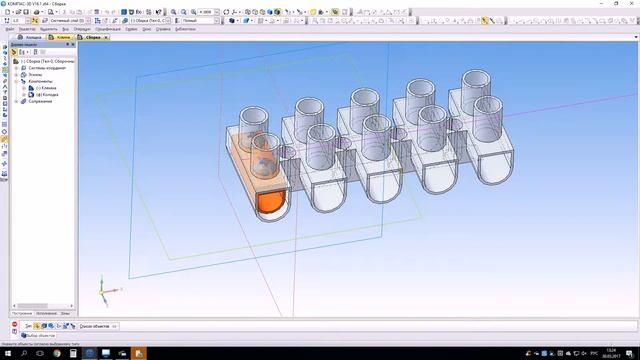Image resolution: width=640 pixels, height=360 pixels.
Task: Expand the Колодка component node
Action: 24,94
